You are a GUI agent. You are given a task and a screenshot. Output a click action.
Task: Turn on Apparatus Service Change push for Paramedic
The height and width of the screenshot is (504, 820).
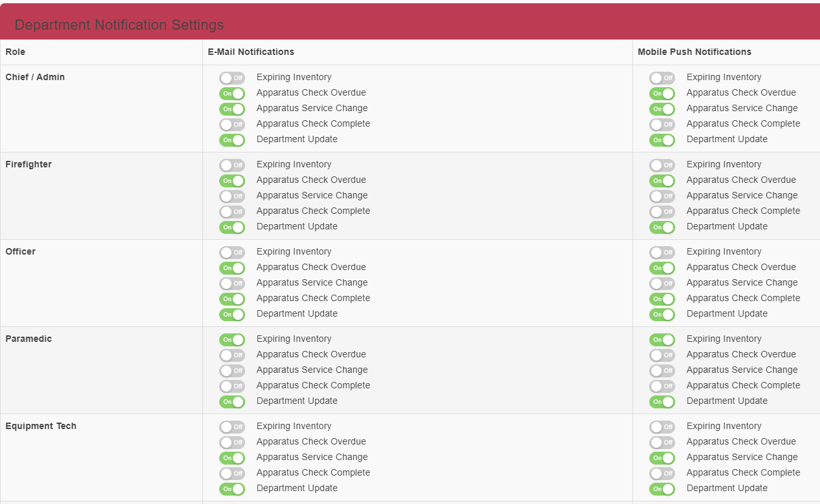(662, 370)
